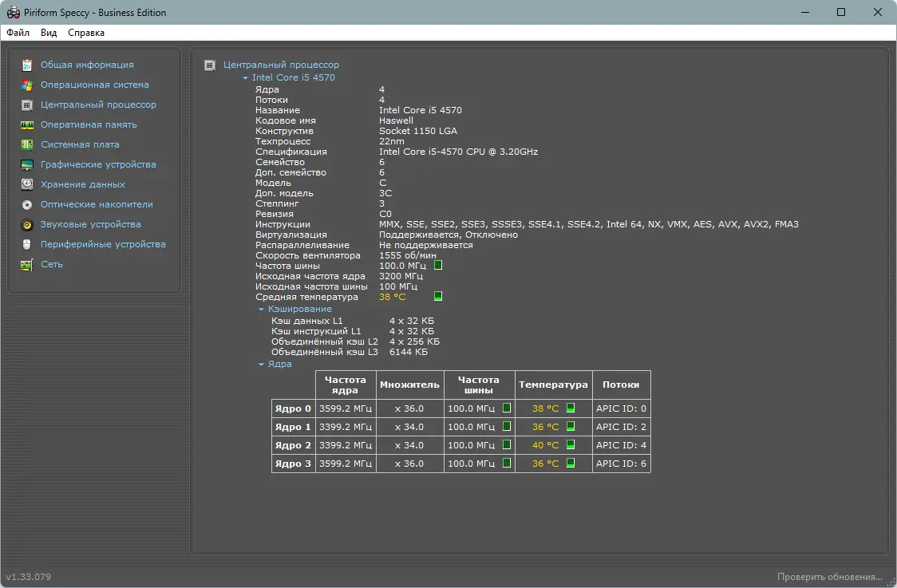Click the Оперативная память RAM stick icon

tap(27, 124)
